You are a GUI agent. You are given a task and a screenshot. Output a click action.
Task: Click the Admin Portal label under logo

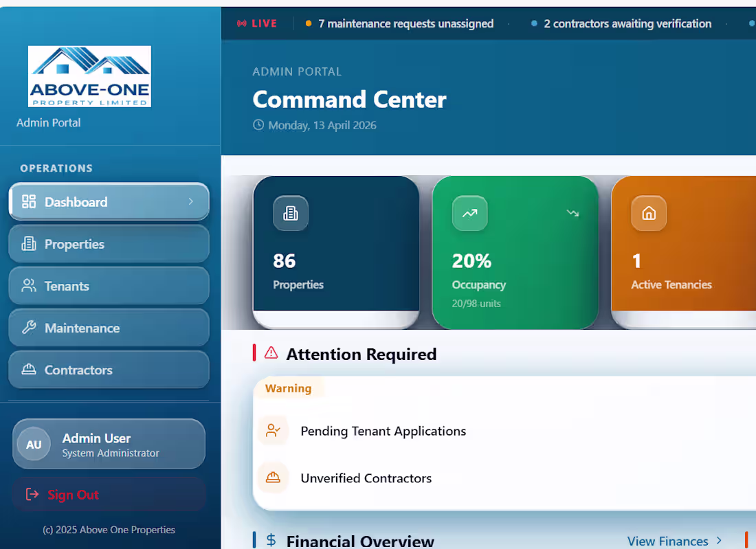48,123
